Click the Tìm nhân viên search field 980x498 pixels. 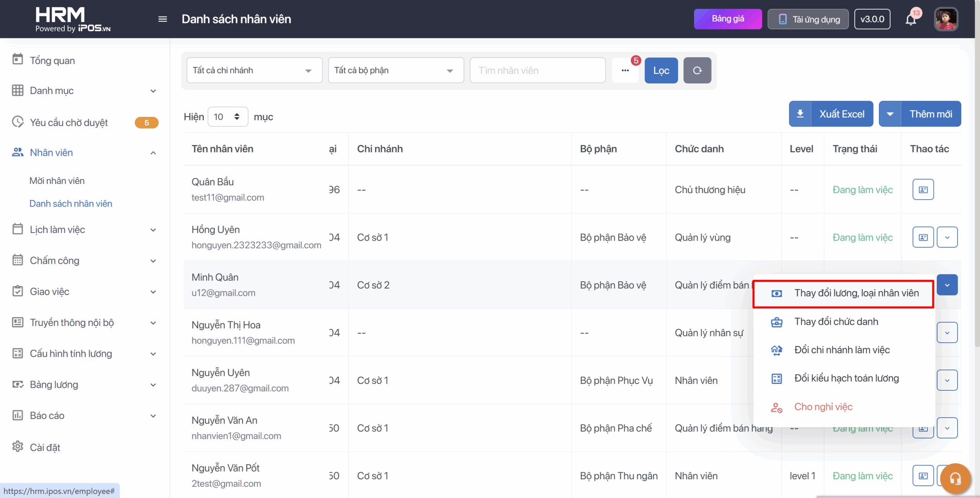click(x=537, y=70)
